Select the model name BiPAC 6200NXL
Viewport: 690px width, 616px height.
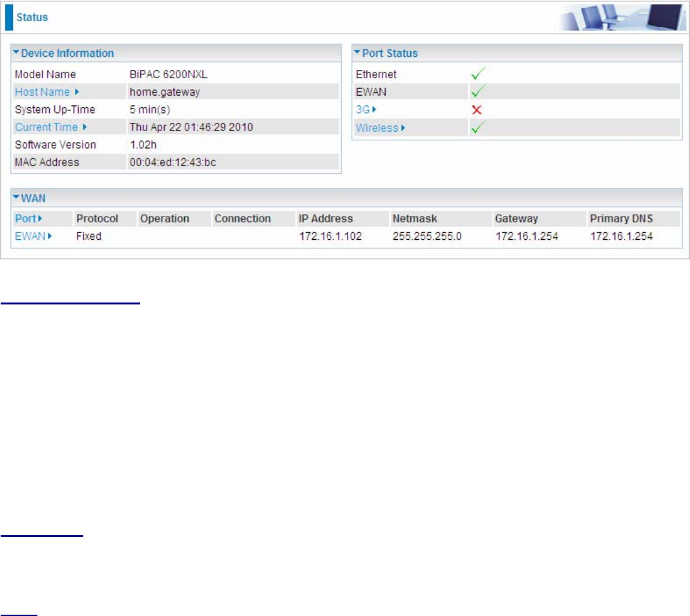pyautogui.click(x=169, y=74)
